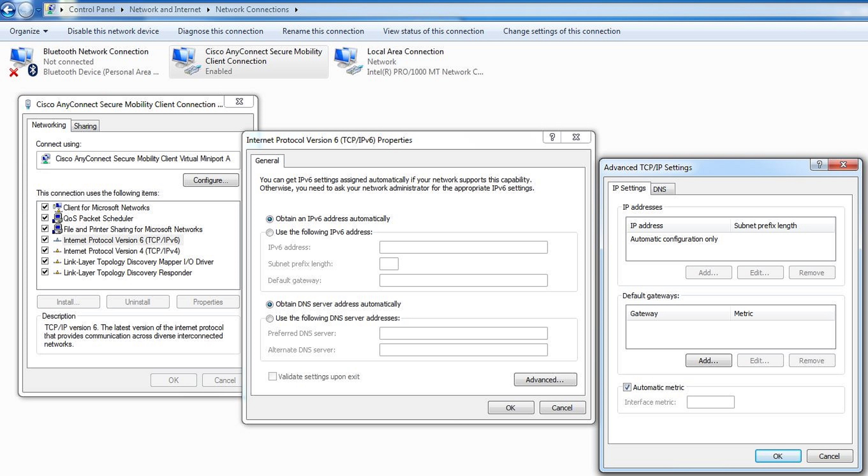Uncheck Internet Protocol Version 4 checkbox

click(x=45, y=250)
